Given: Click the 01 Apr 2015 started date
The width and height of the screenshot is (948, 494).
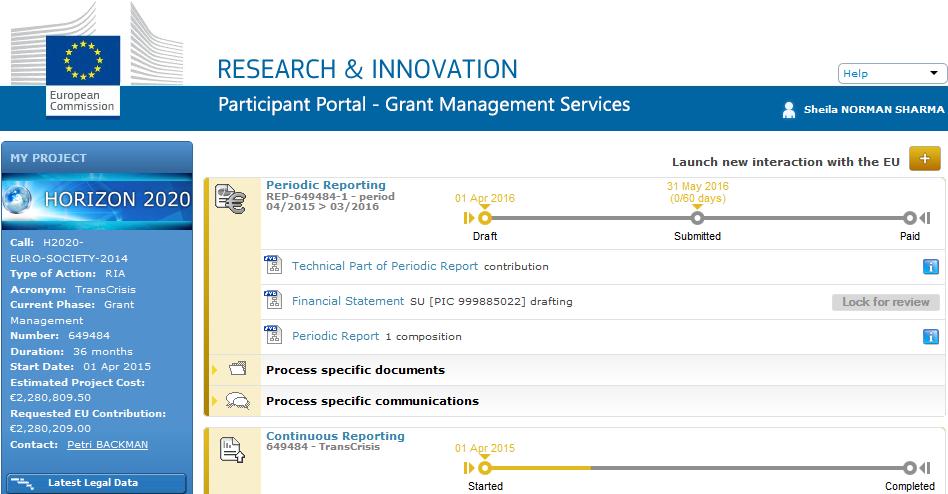Looking at the screenshot, I should [x=485, y=448].
